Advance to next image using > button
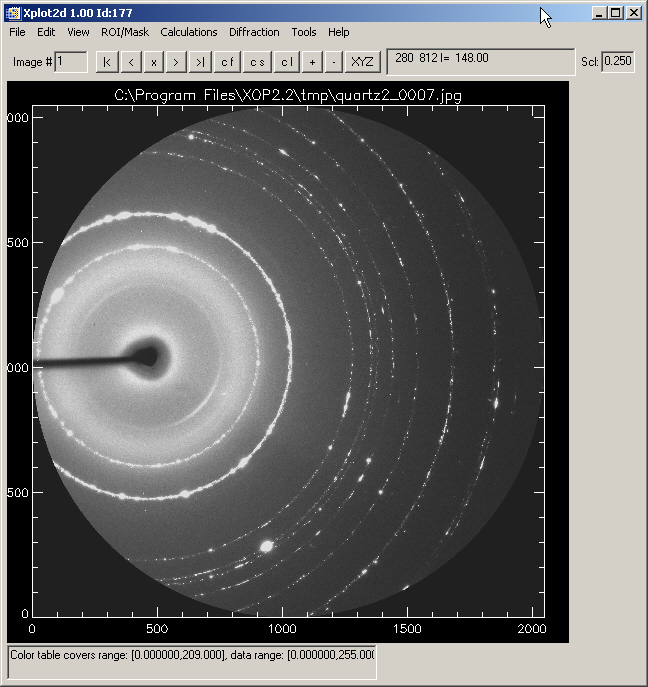This screenshot has width=648, height=687. click(x=176, y=62)
